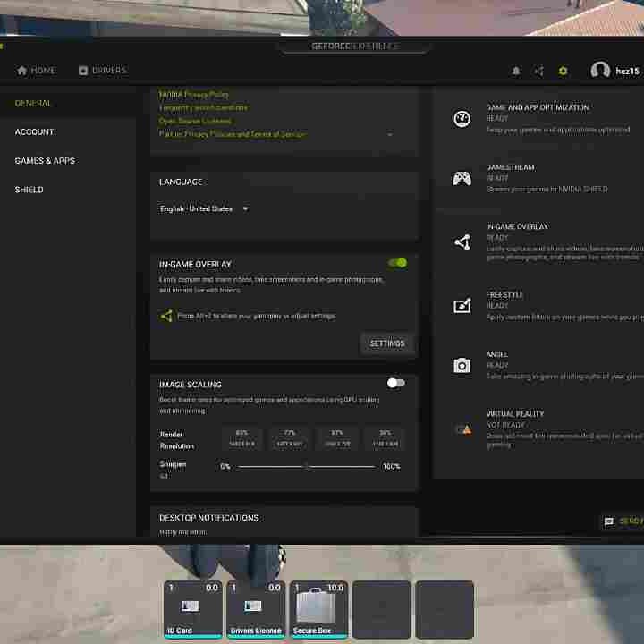Image resolution: width=644 pixels, height=644 pixels.
Task: Click the GameStream feature title
Action: click(x=510, y=167)
